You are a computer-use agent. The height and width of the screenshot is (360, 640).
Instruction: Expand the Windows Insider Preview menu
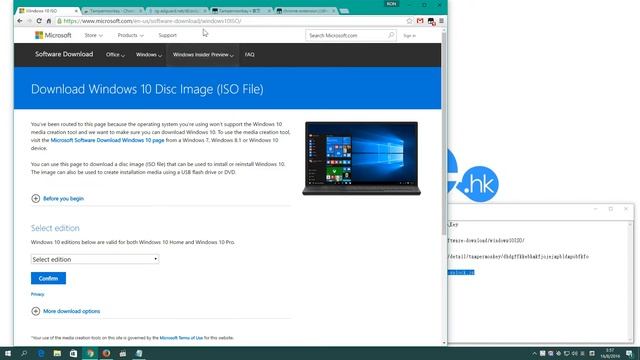coord(203,55)
